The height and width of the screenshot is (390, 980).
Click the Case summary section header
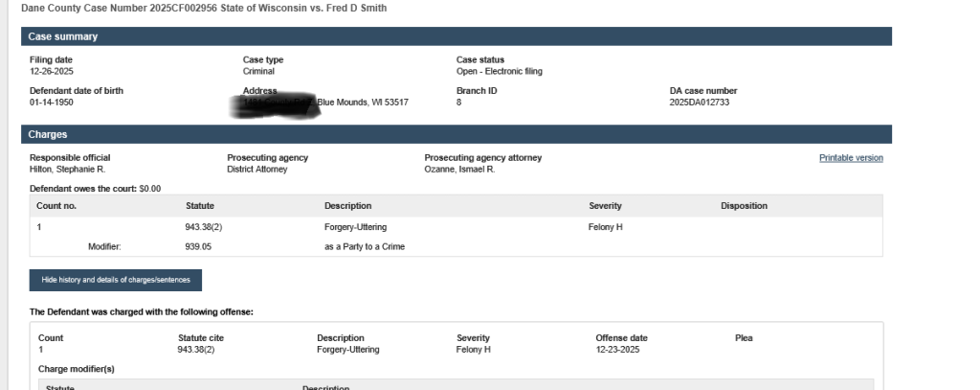[63, 36]
